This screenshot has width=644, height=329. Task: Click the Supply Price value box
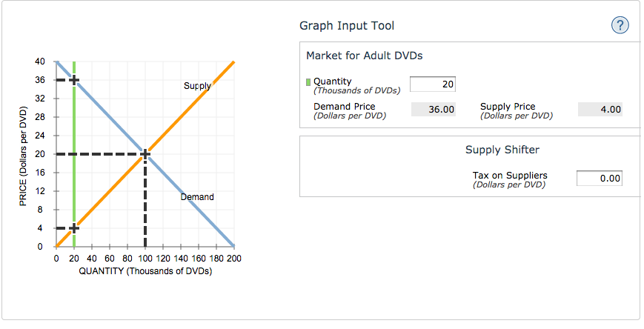[600, 110]
